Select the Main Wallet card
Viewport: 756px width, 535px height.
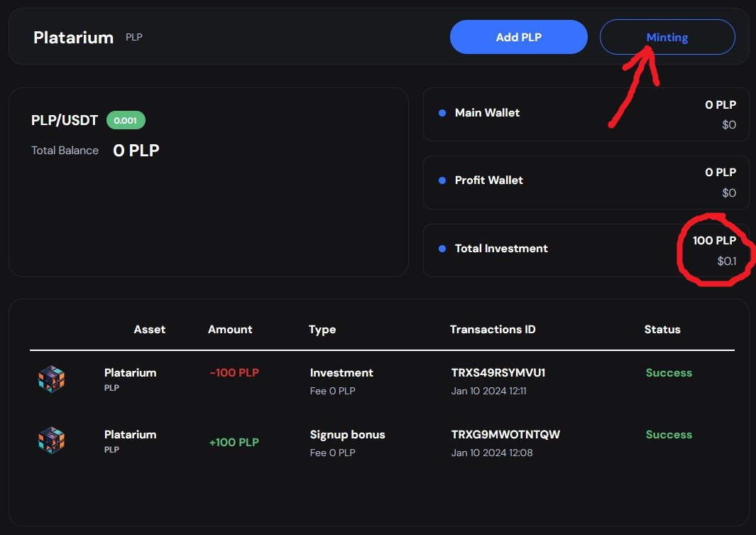pos(586,114)
